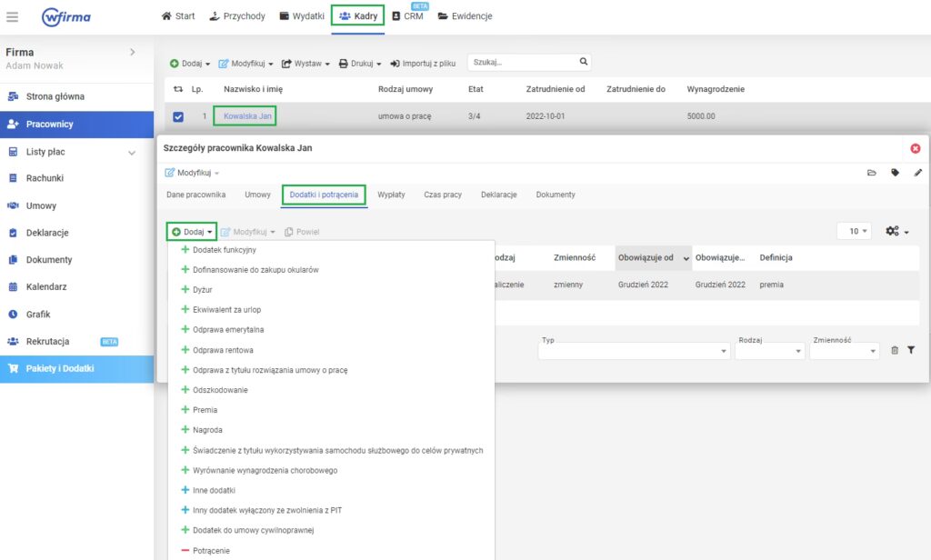Image resolution: width=931 pixels, height=560 pixels.
Task: Open the gears column settings menu
Action: (896, 232)
